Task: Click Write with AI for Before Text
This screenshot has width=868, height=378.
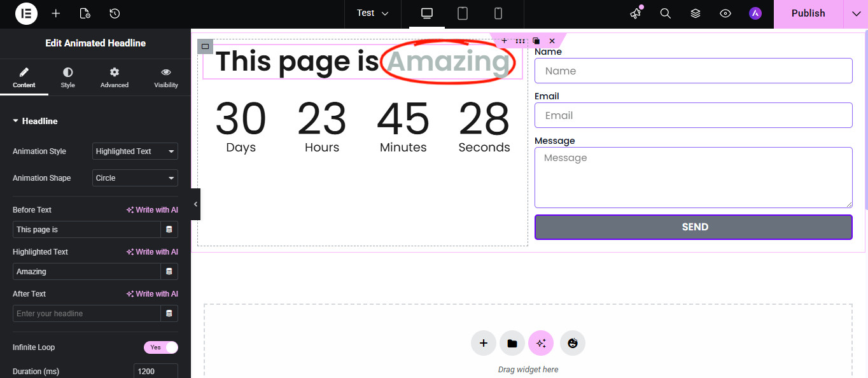Action: [152, 210]
